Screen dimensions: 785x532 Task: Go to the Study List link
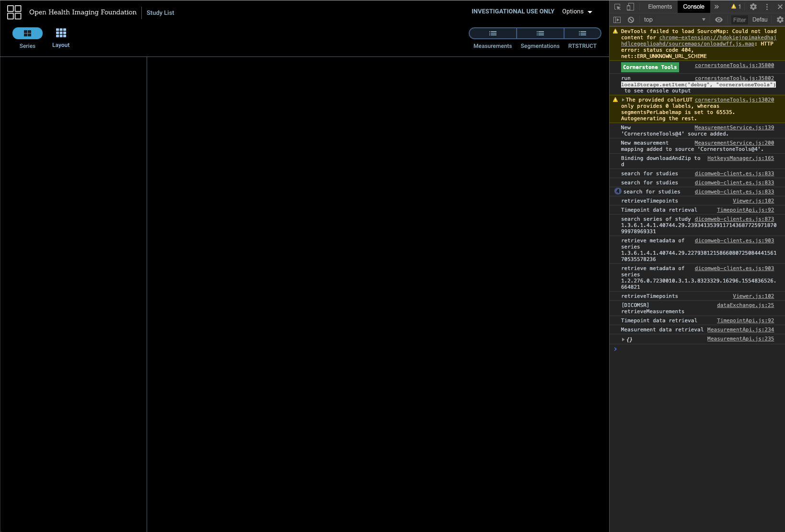point(160,13)
